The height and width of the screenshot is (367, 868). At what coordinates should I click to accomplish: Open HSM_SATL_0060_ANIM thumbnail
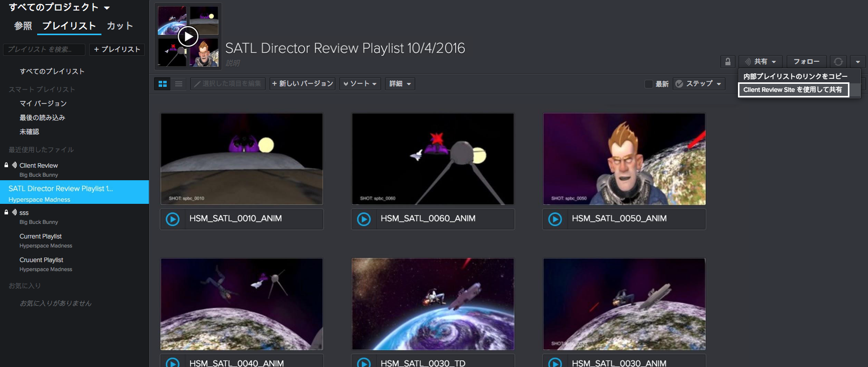point(433,159)
